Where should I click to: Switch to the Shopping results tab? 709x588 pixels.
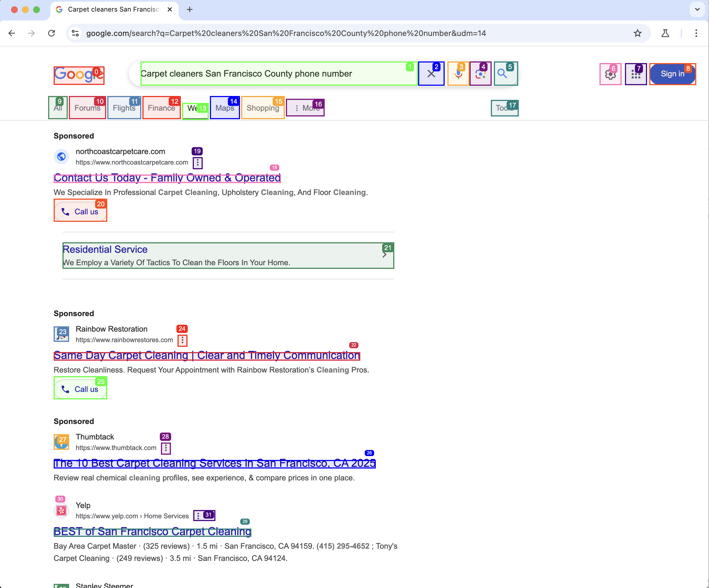click(263, 108)
